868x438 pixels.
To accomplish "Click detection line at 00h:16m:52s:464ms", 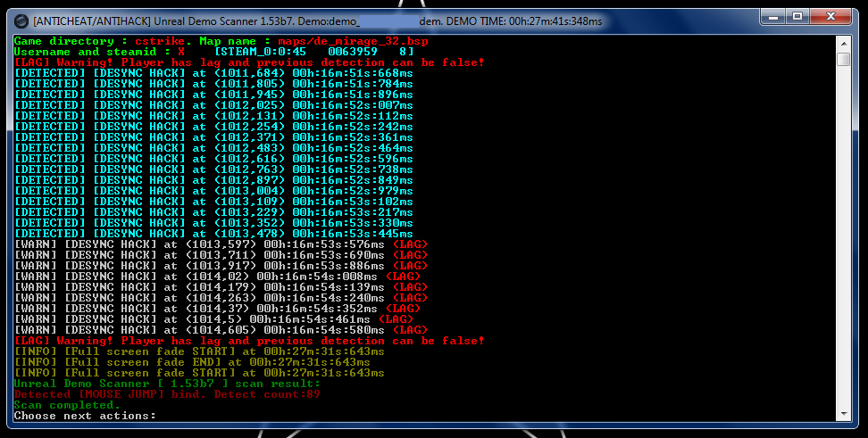I will pos(213,148).
